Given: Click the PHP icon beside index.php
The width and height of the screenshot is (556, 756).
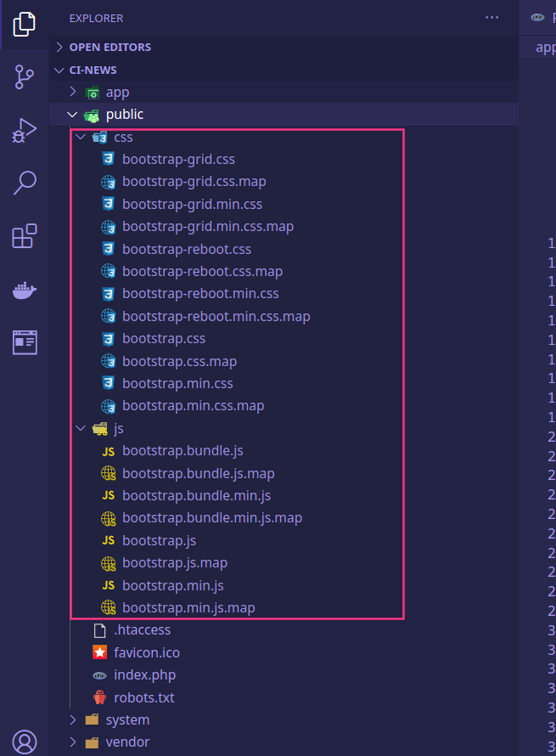Looking at the screenshot, I should [99, 675].
